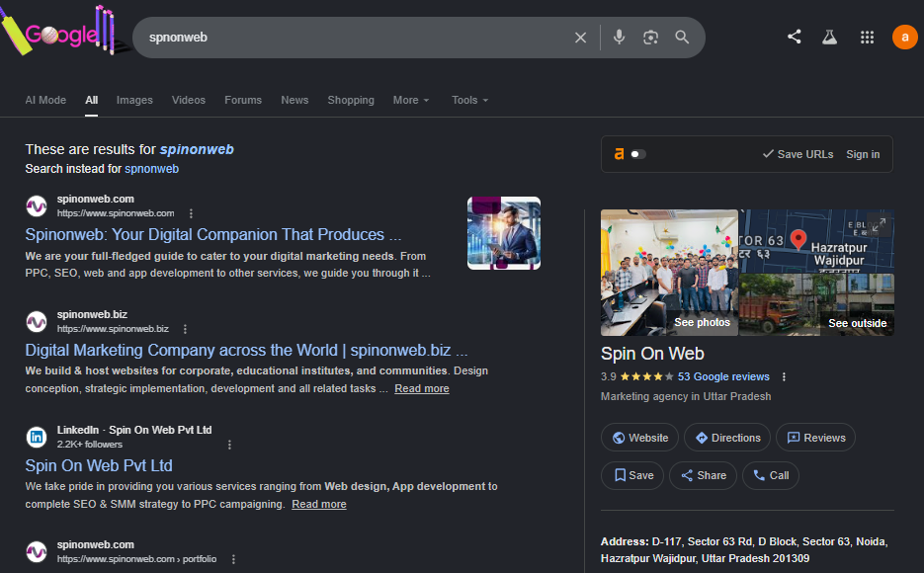Click Sign in in the extension bar

[x=863, y=154]
